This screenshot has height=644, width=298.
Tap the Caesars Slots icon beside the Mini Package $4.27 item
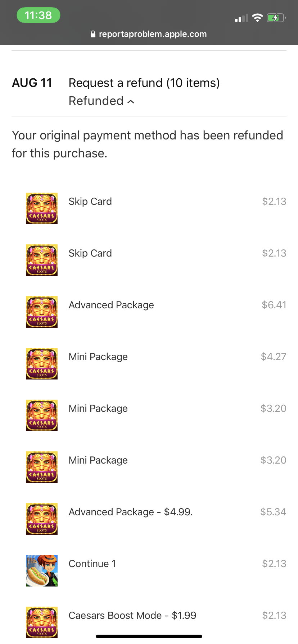pyautogui.click(x=42, y=364)
